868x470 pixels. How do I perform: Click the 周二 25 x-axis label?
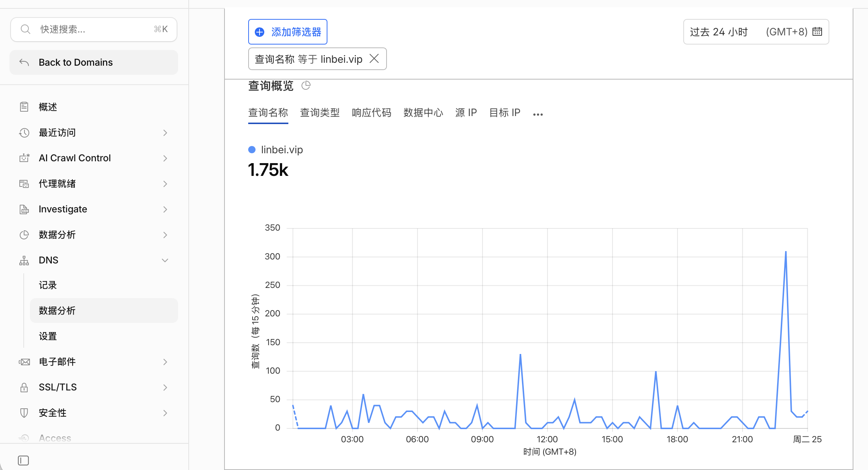click(807, 439)
